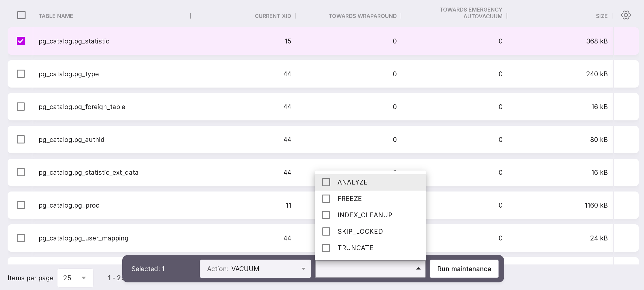
Task: Click the pg_catalog.pg_user_mapping table name
Action: click(x=84, y=238)
